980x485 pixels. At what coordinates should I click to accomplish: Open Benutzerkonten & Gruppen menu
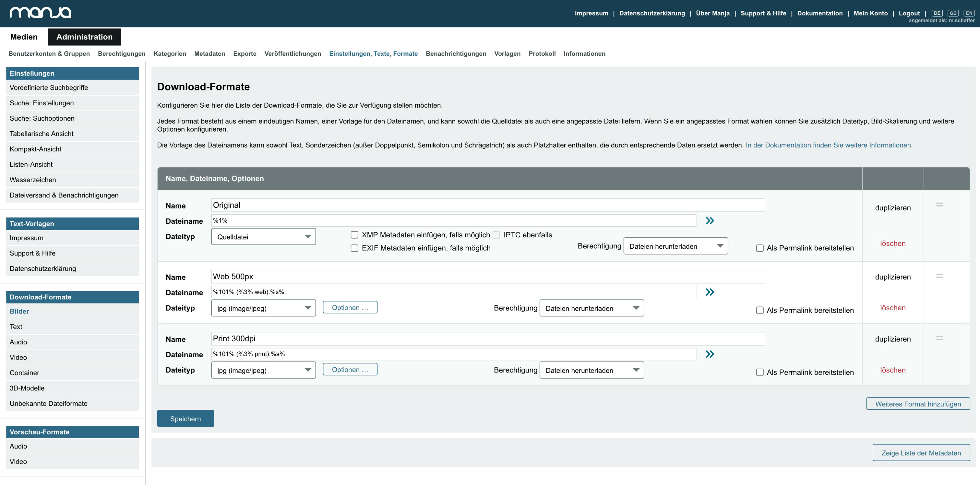49,54
